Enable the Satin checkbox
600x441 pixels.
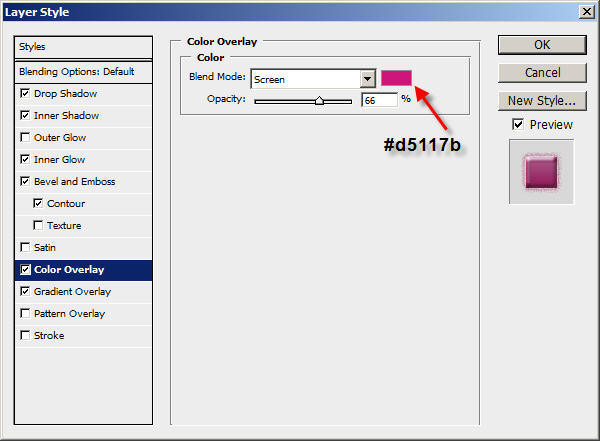(25, 247)
